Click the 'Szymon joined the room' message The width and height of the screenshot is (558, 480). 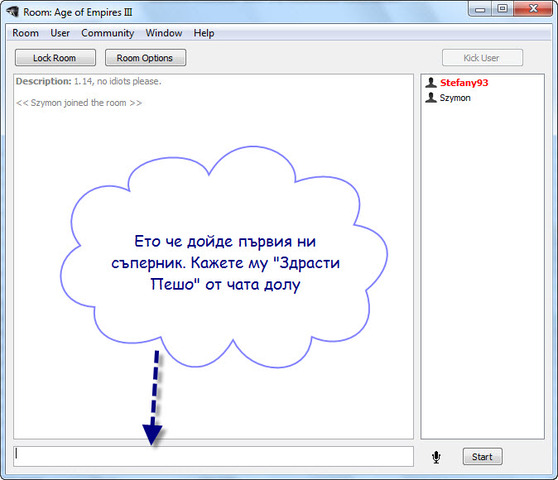click(x=79, y=103)
